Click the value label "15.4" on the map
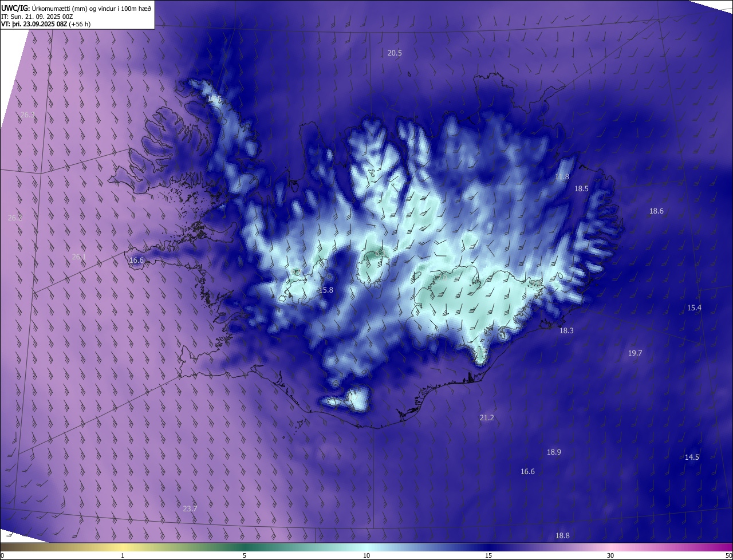This screenshot has height=560, width=733. (694, 308)
